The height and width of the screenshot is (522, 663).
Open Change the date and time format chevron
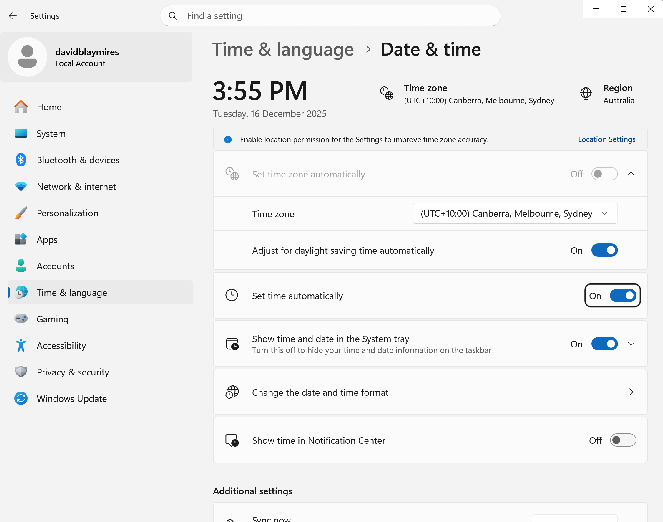click(631, 392)
